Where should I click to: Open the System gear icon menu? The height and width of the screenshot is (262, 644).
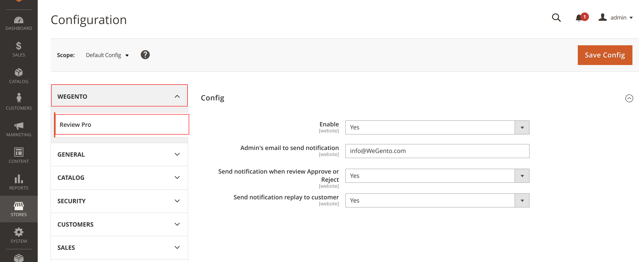click(19, 235)
